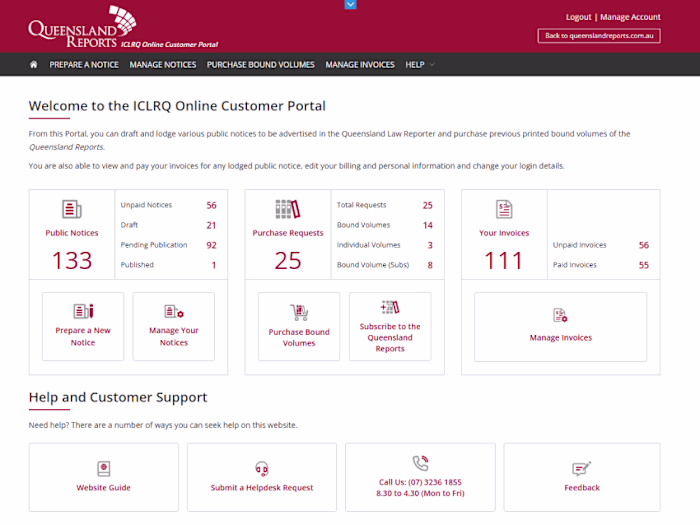Image resolution: width=700 pixels, height=525 pixels.
Task: Click the Logout link
Action: point(578,17)
